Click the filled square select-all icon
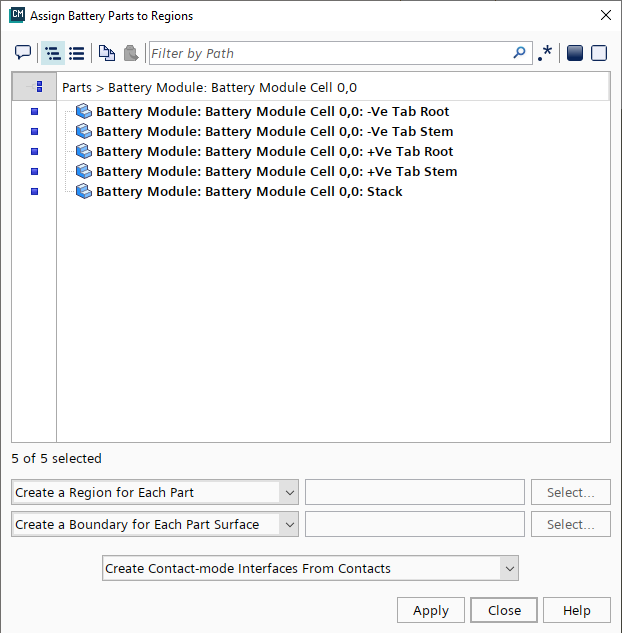This screenshot has height=633, width=622. point(575,53)
